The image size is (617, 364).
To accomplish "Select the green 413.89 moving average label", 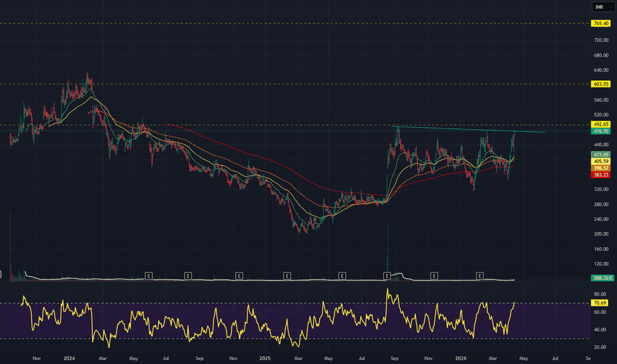I will click(x=600, y=154).
